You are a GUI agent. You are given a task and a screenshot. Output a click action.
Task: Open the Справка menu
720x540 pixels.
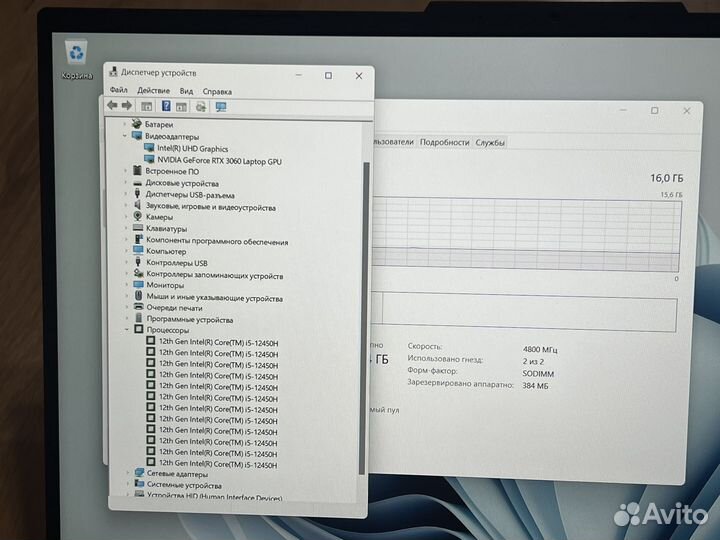pos(217,91)
